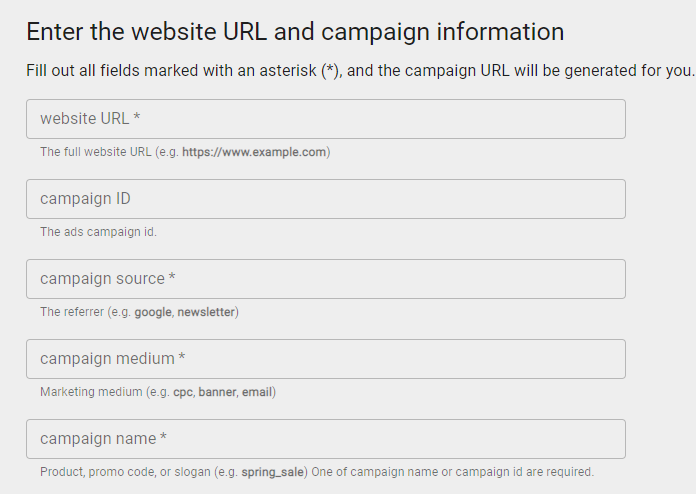This screenshot has width=696, height=494.
Task: Click the bold 'google' example word
Action: (x=153, y=312)
